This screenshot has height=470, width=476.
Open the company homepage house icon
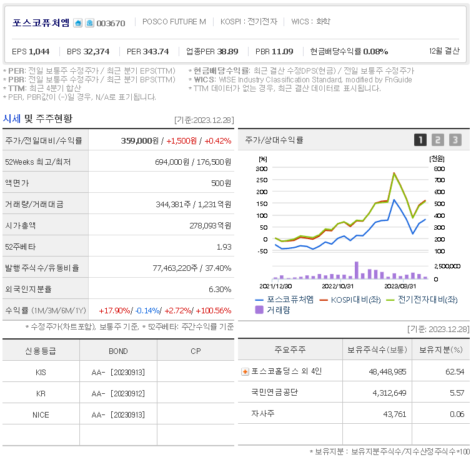(x=77, y=23)
